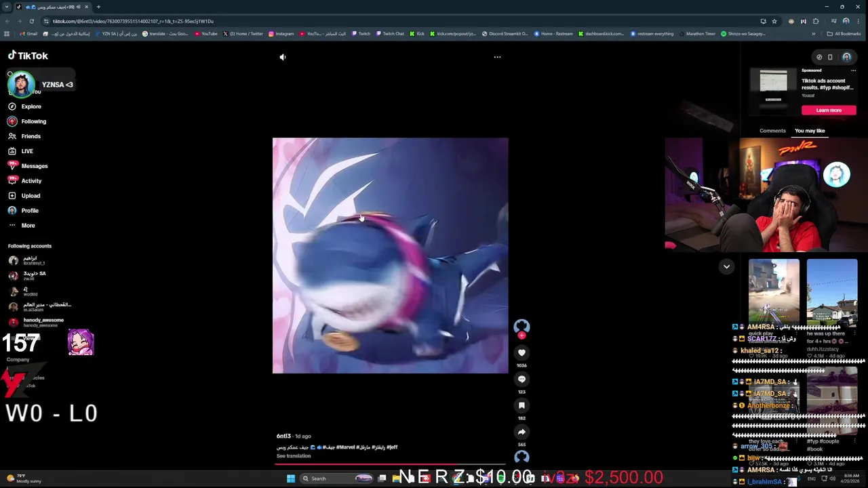Open the recommended video showing a house
The image size is (868, 488).
(832, 293)
